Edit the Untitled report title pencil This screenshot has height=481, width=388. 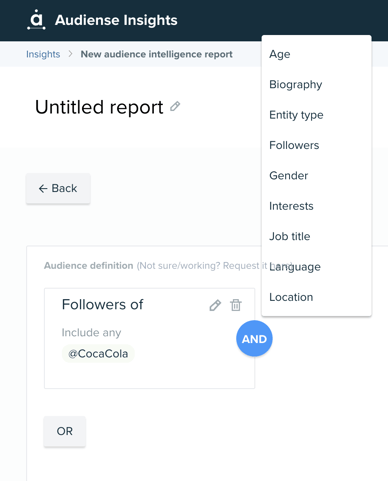[x=175, y=106]
